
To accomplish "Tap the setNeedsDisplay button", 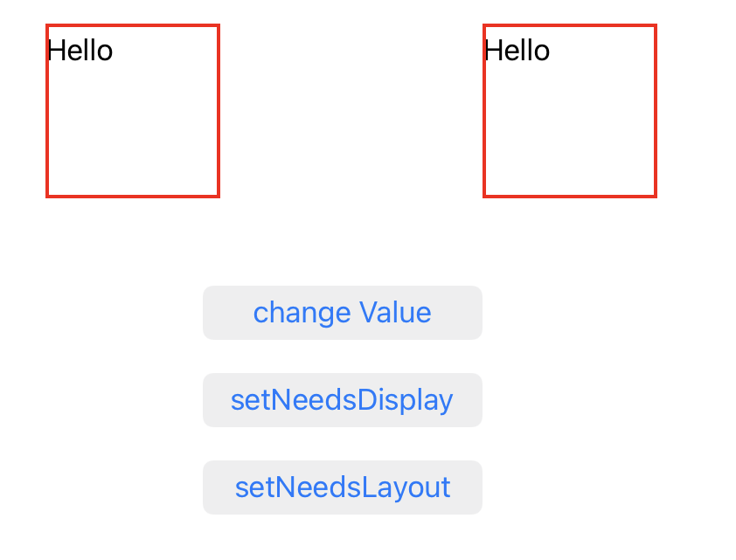I will point(342,400).
